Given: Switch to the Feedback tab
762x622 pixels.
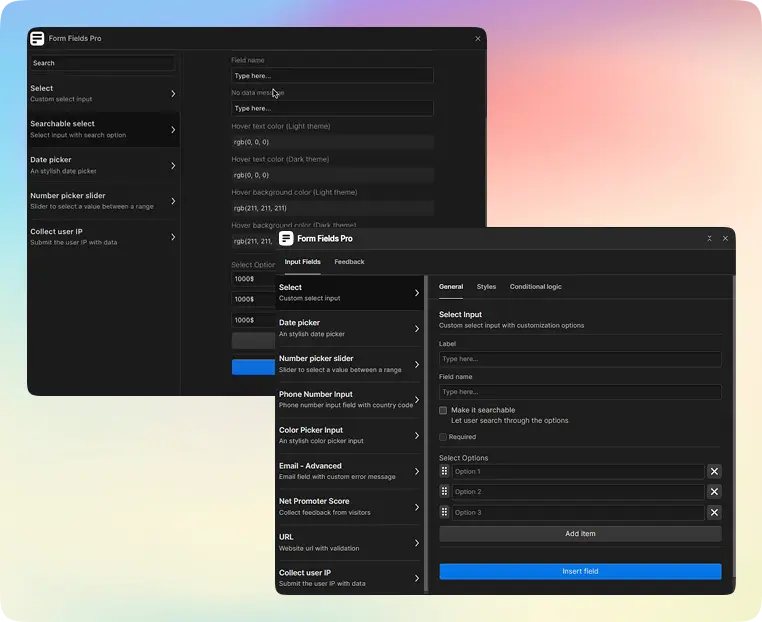Looking at the screenshot, I should (x=349, y=262).
